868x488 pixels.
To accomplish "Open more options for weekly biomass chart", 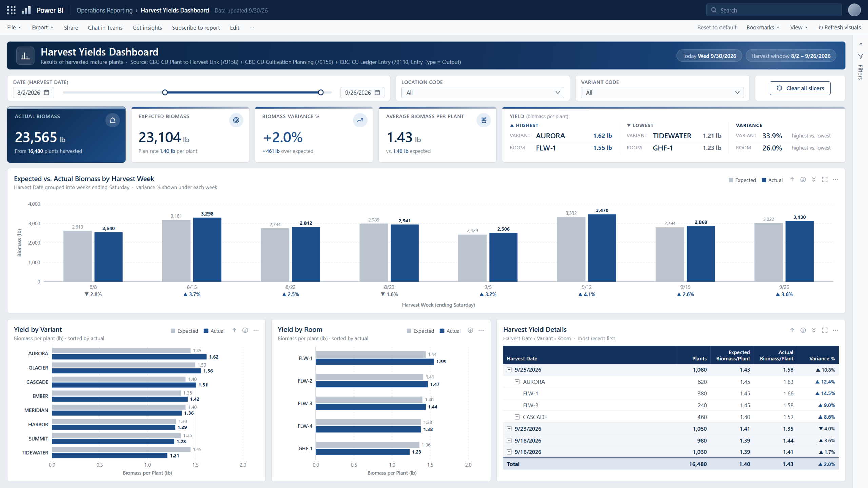I will 835,180.
